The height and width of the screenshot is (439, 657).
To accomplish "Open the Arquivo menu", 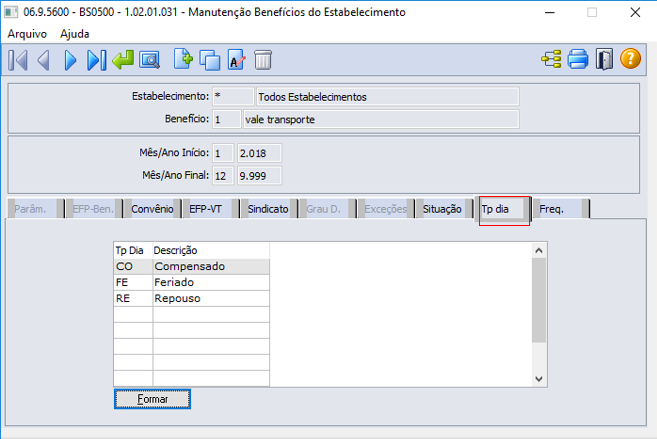I will [27, 34].
